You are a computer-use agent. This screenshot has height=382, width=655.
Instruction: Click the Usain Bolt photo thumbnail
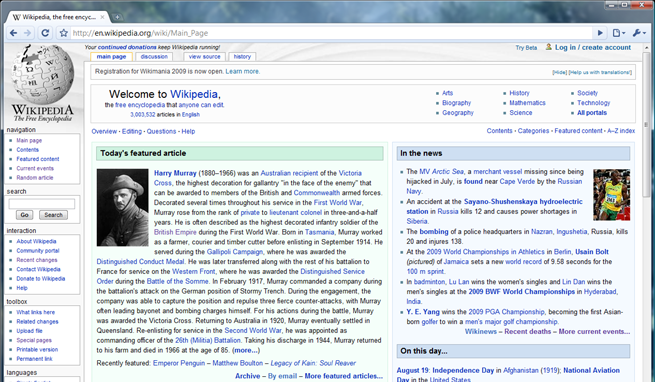[x=612, y=195]
